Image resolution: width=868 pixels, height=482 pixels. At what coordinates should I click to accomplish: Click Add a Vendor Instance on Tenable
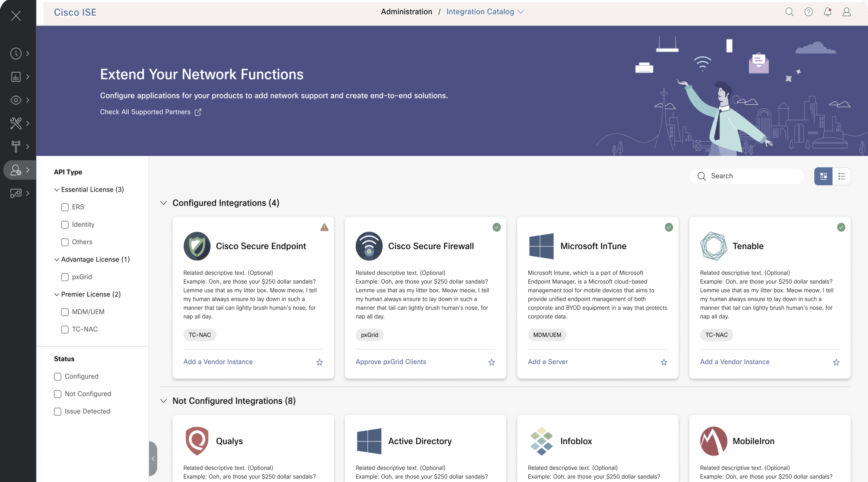click(734, 362)
